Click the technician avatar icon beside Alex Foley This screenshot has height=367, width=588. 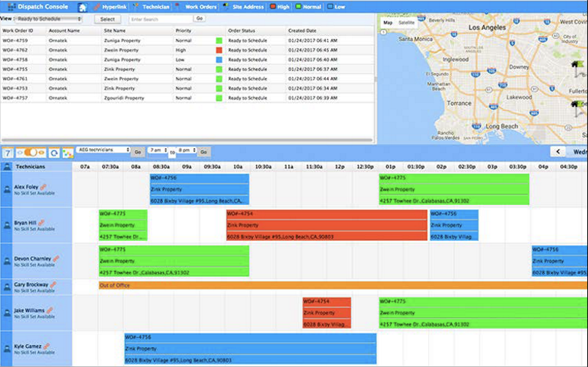point(6,189)
